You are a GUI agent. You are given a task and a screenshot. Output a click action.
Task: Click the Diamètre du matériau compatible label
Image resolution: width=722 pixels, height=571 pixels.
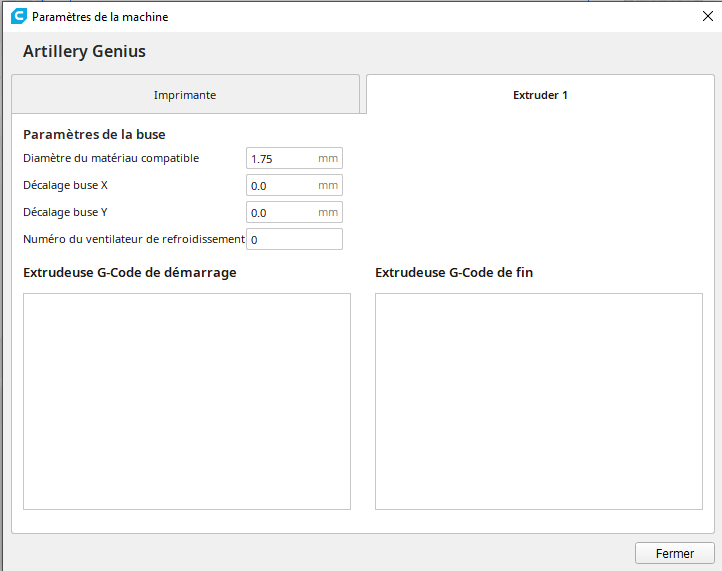(x=111, y=158)
